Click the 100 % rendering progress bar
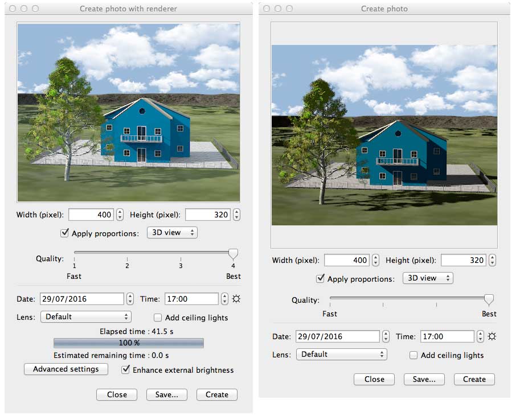This screenshot has height=420, width=528. point(129,343)
